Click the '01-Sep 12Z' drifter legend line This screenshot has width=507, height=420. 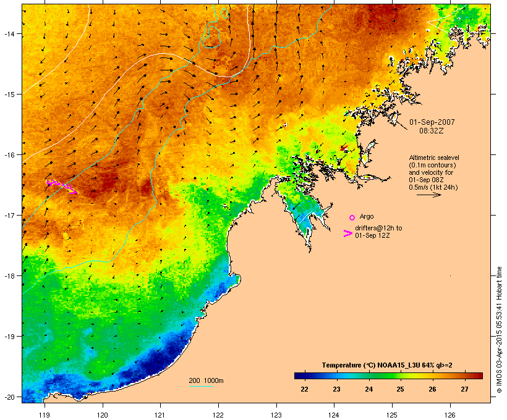[x=372, y=235]
